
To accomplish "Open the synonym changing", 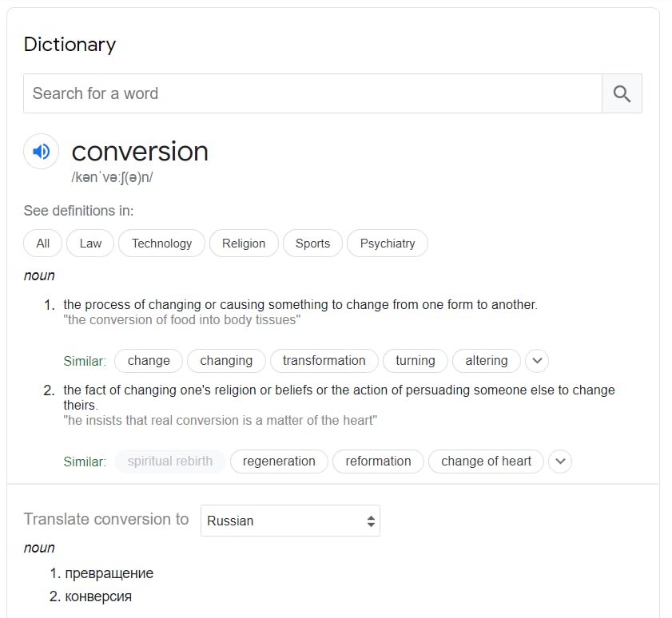I will tap(226, 361).
